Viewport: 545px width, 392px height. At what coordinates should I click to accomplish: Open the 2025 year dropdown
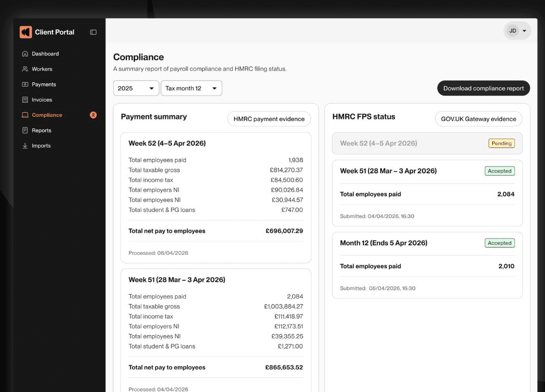tap(136, 88)
